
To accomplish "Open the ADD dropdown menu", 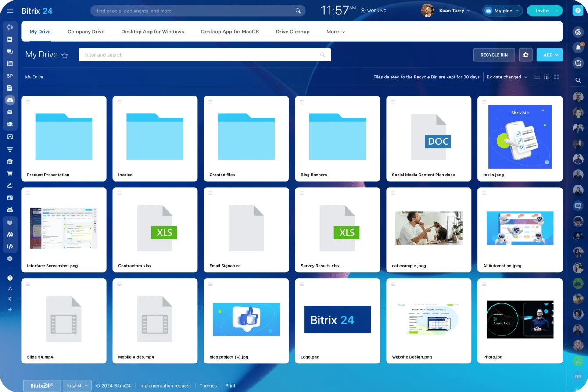I will pos(549,55).
